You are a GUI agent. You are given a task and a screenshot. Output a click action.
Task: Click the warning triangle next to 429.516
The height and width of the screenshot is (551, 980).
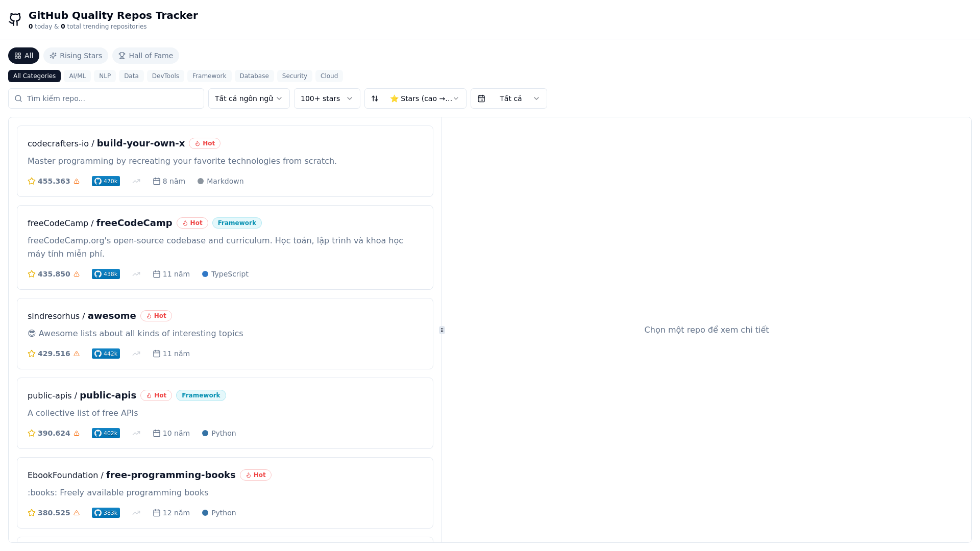pos(77,354)
